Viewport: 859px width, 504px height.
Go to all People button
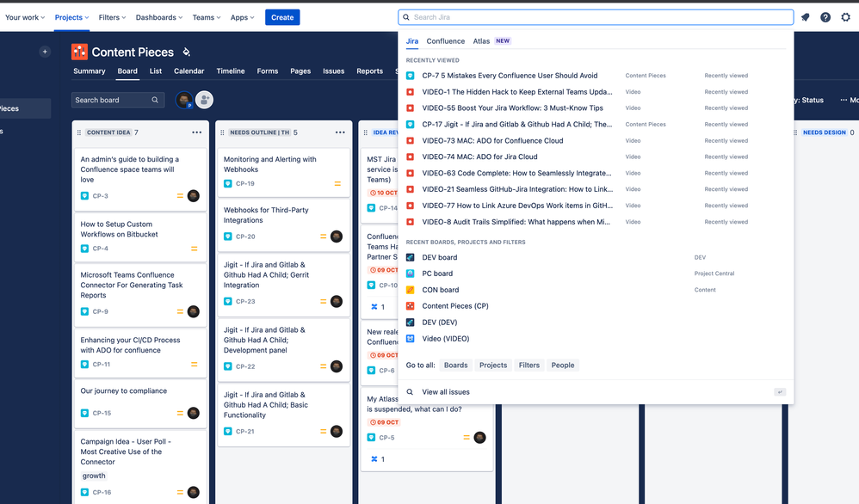(x=563, y=366)
